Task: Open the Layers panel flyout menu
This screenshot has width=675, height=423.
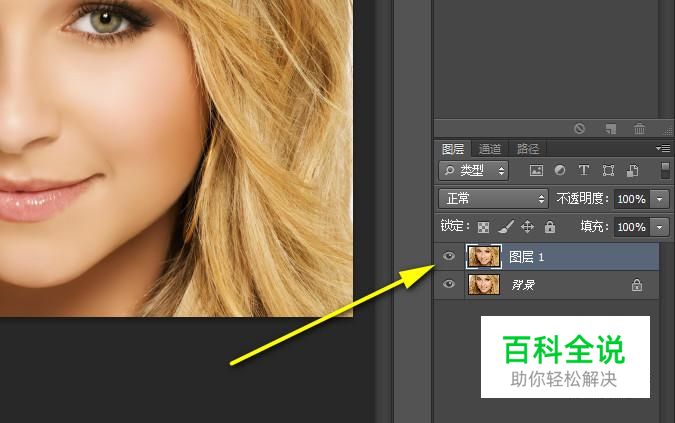Action: point(663,148)
